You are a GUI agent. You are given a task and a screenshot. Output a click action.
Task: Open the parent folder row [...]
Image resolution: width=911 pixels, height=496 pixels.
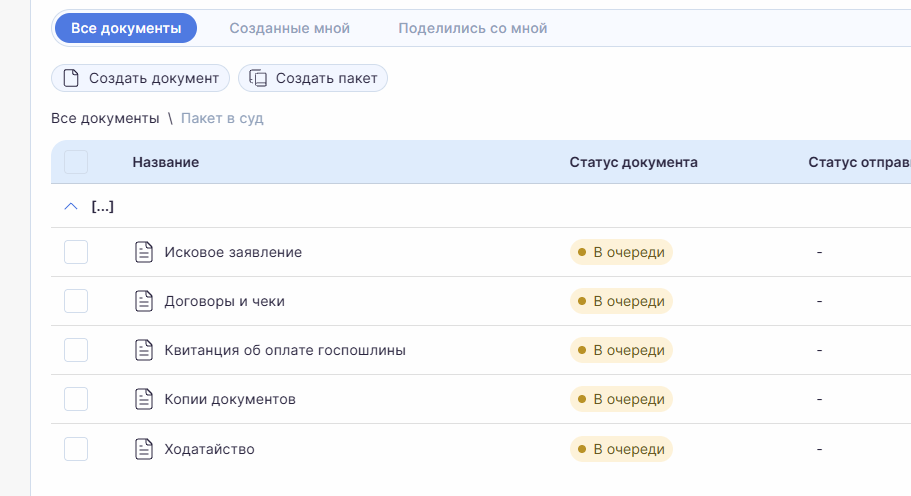coord(103,207)
